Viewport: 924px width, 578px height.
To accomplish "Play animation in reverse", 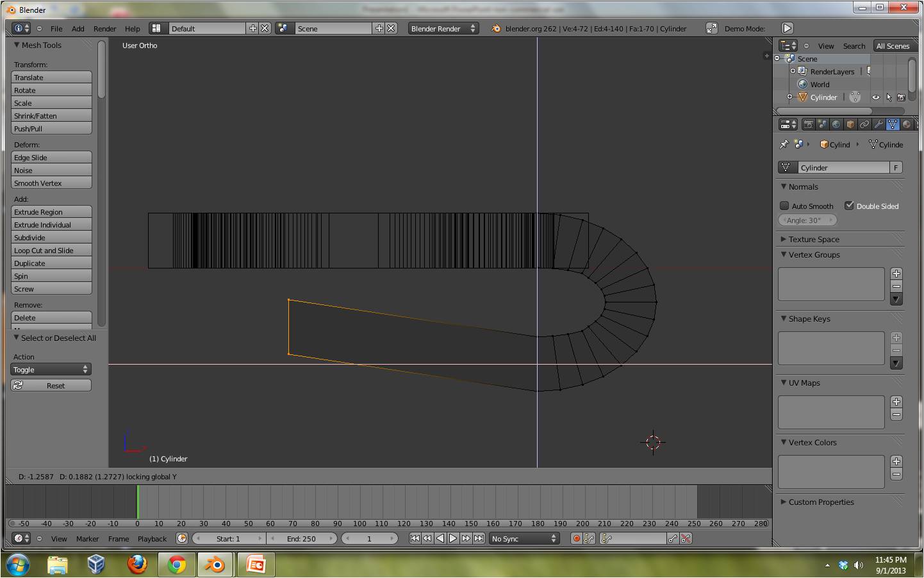I will point(440,538).
